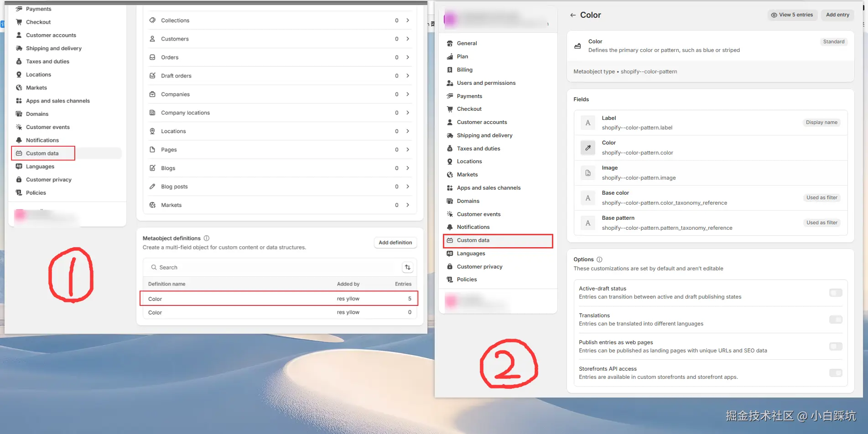Click the text-type icon of the Base color field

point(588,198)
